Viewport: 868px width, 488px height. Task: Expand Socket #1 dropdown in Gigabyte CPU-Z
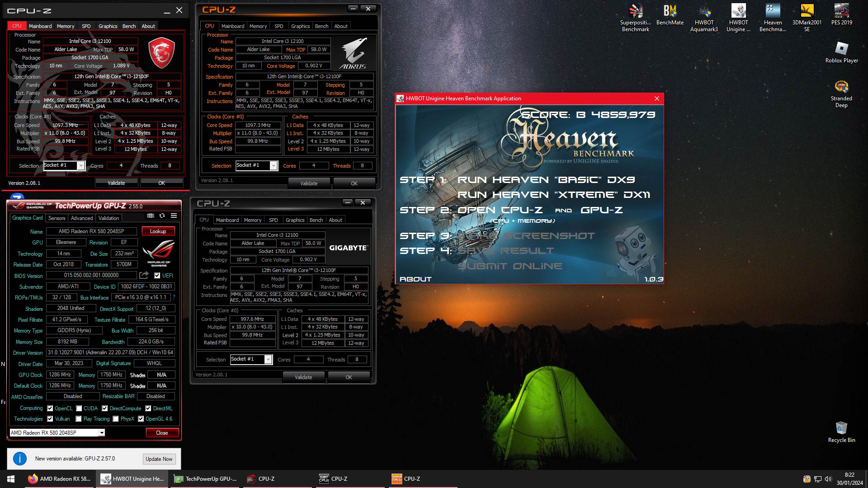(x=268, y=360)
